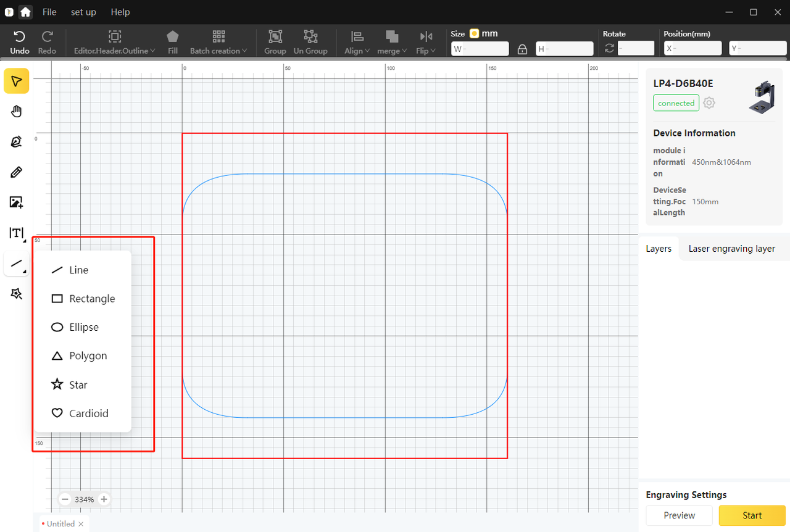790x532 pixels.
Task: Click the connected status badge
Action: click(x=676, y=103)
